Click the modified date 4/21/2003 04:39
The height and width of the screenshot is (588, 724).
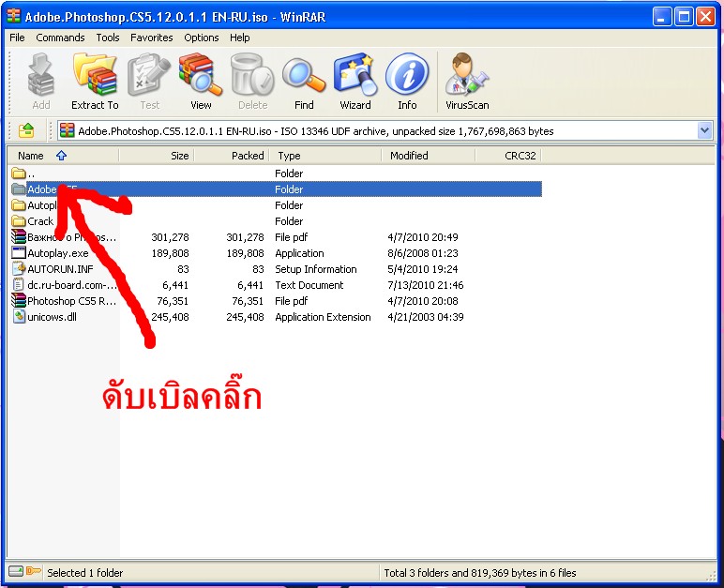click(425, 317)
